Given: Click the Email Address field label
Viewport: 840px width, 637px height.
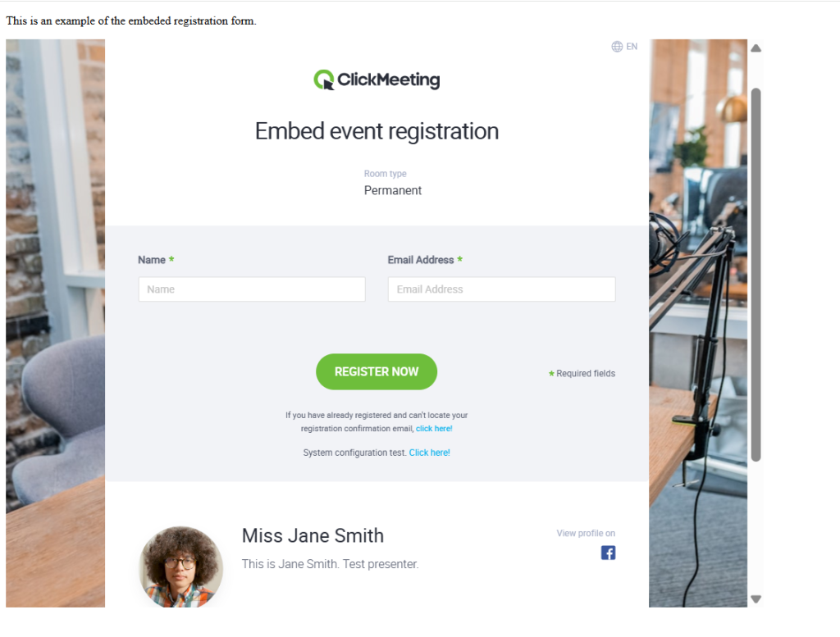Looking at the screenshot, I should click(421, 260).
